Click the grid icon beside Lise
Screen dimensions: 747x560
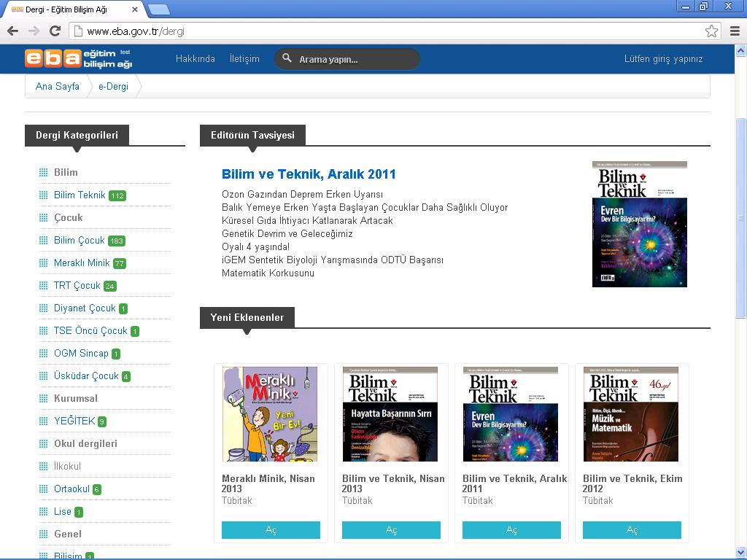(43, 511)
